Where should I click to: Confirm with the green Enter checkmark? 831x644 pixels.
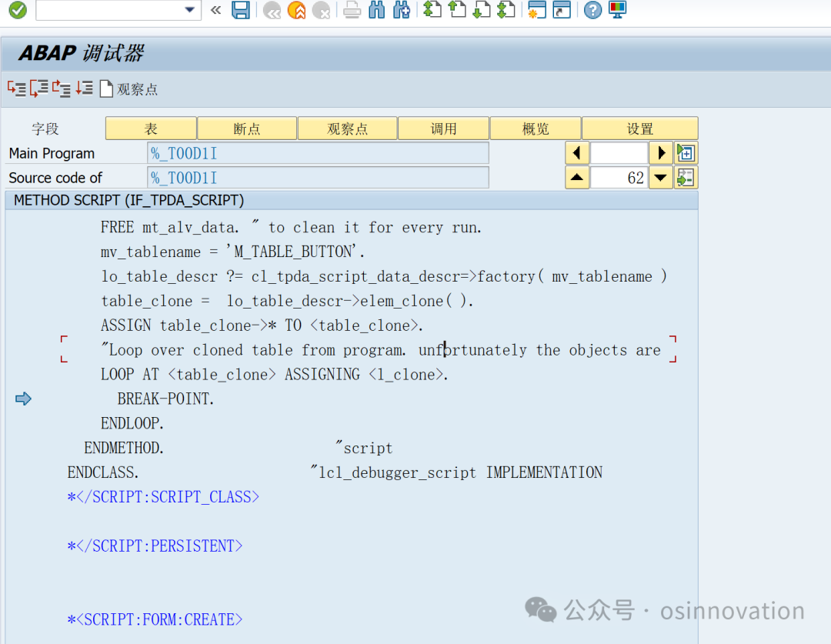[x=16, y=10]
